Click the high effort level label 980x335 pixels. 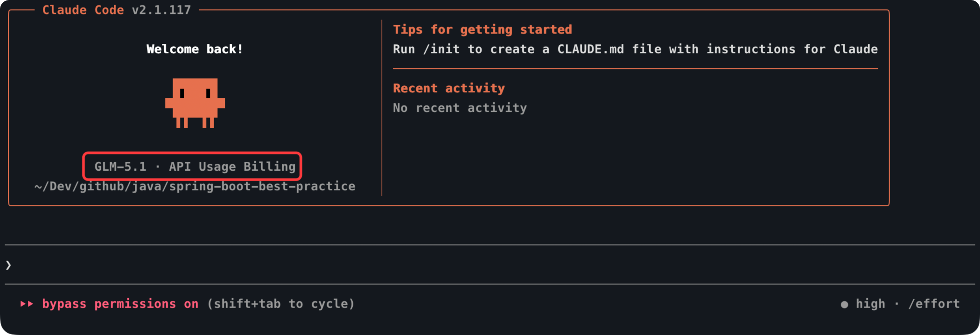point(870,304)
